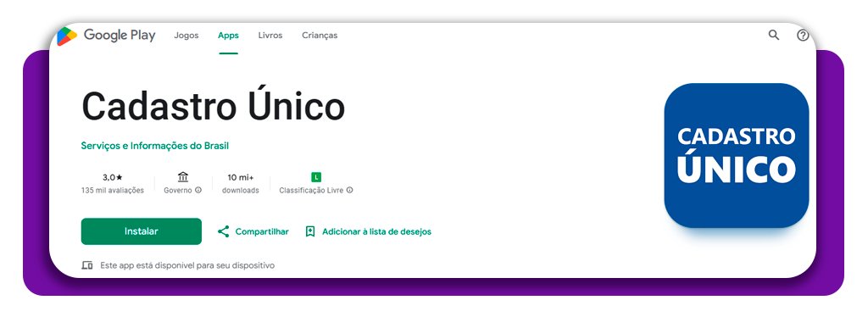The height and width of the screenshot is (328, 868).
Task: Click the 135 mil avaliações text
Action: [113, 190]
